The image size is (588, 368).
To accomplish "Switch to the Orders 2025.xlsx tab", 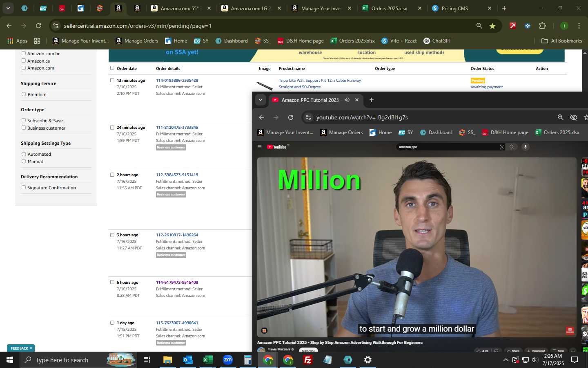I will tap(392, 8).
